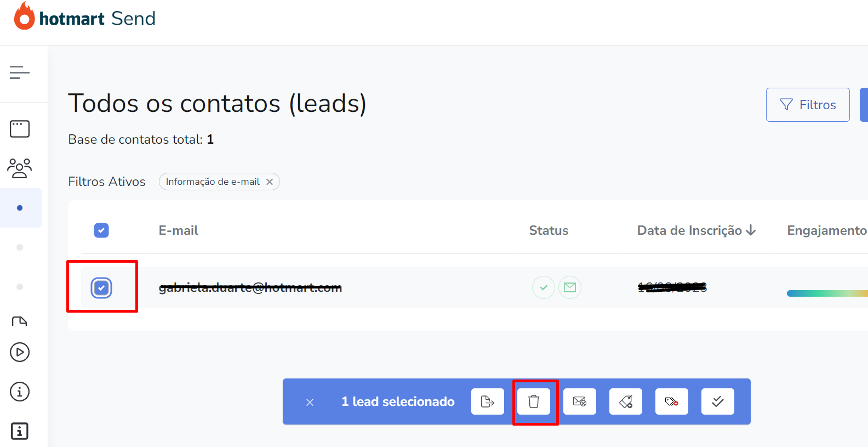868x447 pixels.
Task: Click the engagement gradient bar for the lead
Action: [826, 293]
